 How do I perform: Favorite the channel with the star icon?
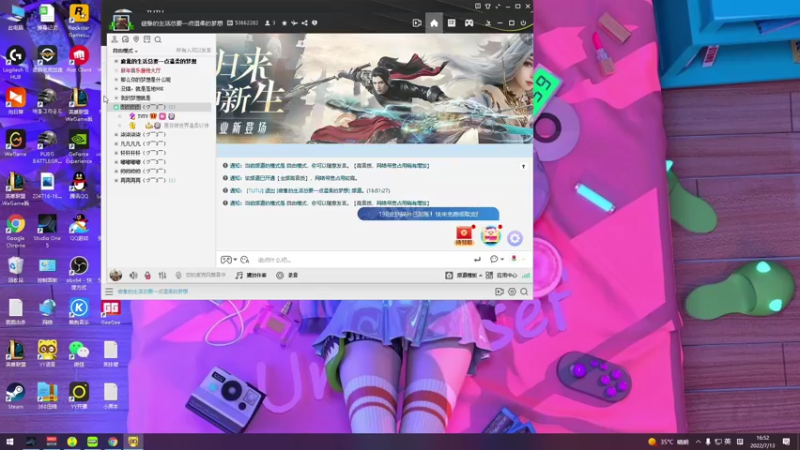pyautogui.click(x=284, y=23)
